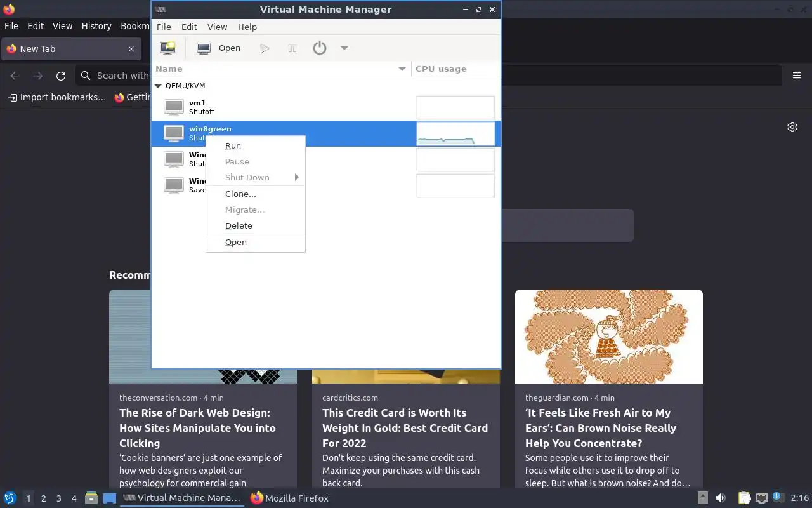Open the Firefox hamburger application menu
The height and width of the screenshot is (508, 812).
point(797,76)
